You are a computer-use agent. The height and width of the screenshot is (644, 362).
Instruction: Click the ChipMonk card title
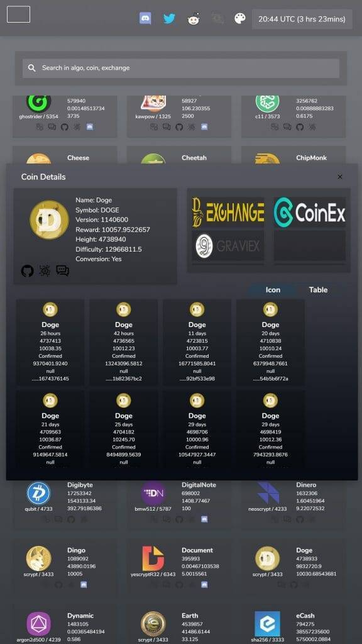pyautogui.click(x=312, y=158)
